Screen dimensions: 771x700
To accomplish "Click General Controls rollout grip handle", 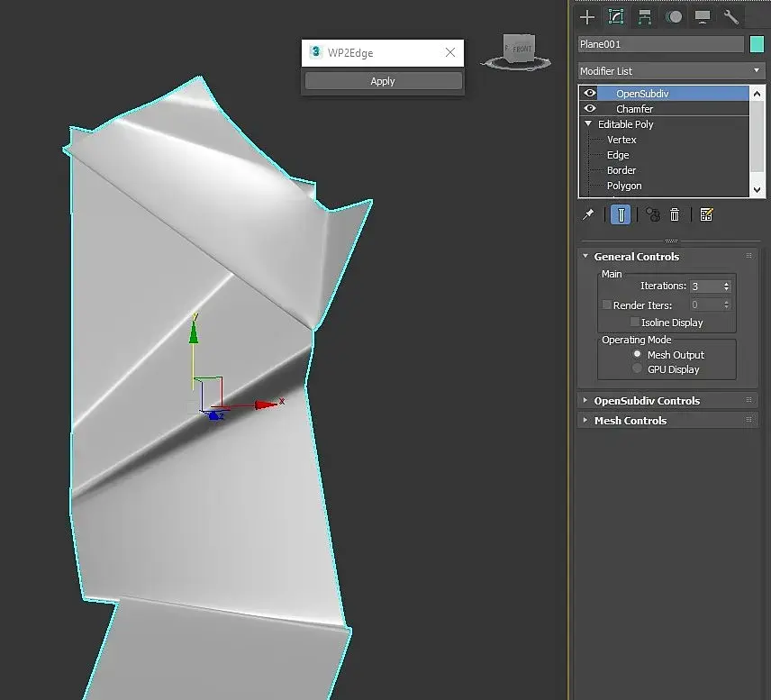I will pyautogui.click(x=748, y=256).
